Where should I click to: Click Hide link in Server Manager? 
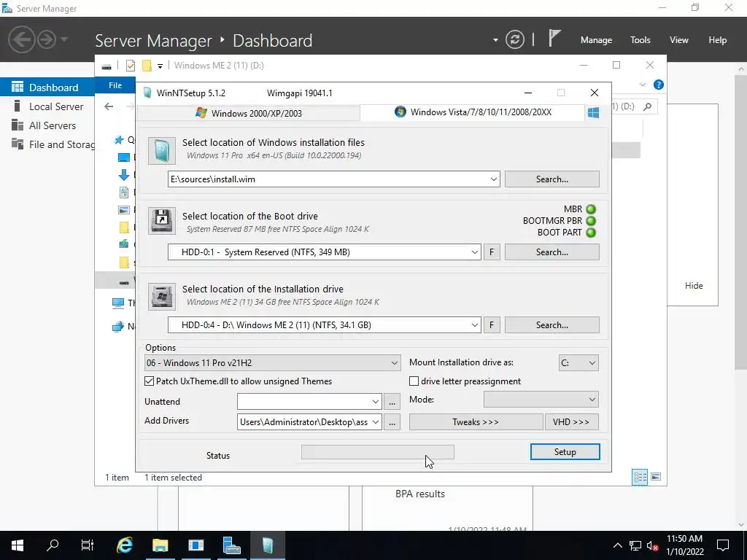694,286
